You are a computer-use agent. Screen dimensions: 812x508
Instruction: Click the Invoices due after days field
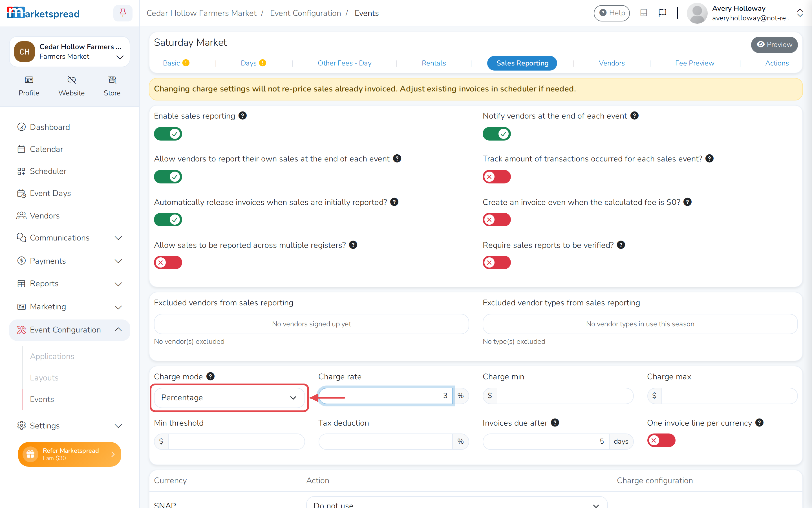[546, 441]
